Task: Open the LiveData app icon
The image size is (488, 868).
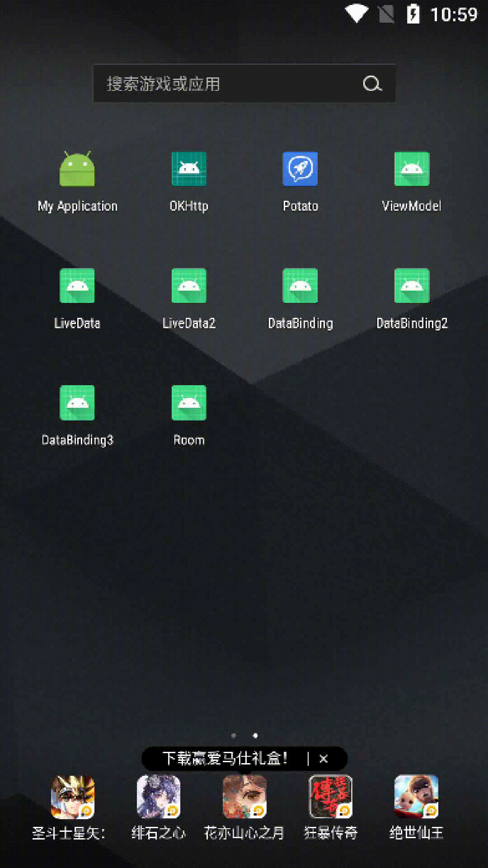Action: pos(77,285)
